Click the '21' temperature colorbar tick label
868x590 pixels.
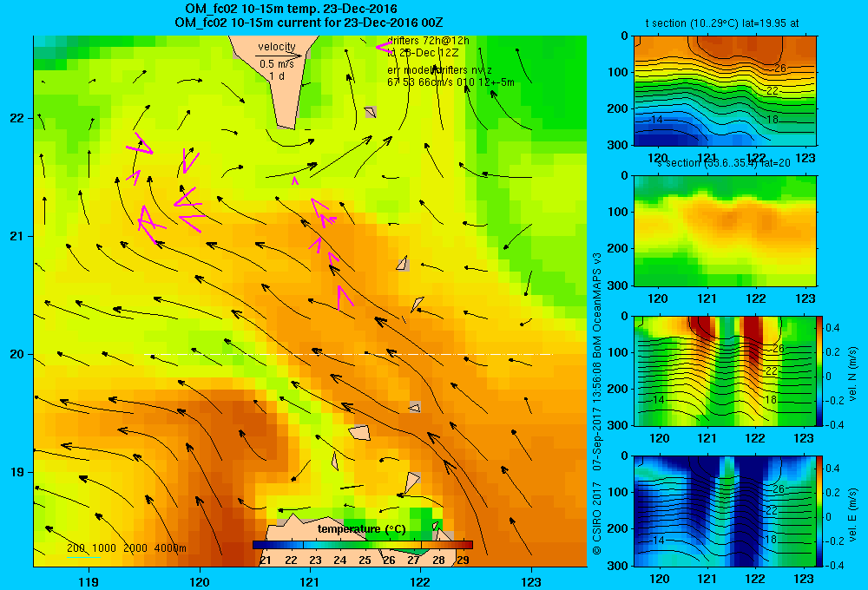click(x=266, y=560)
